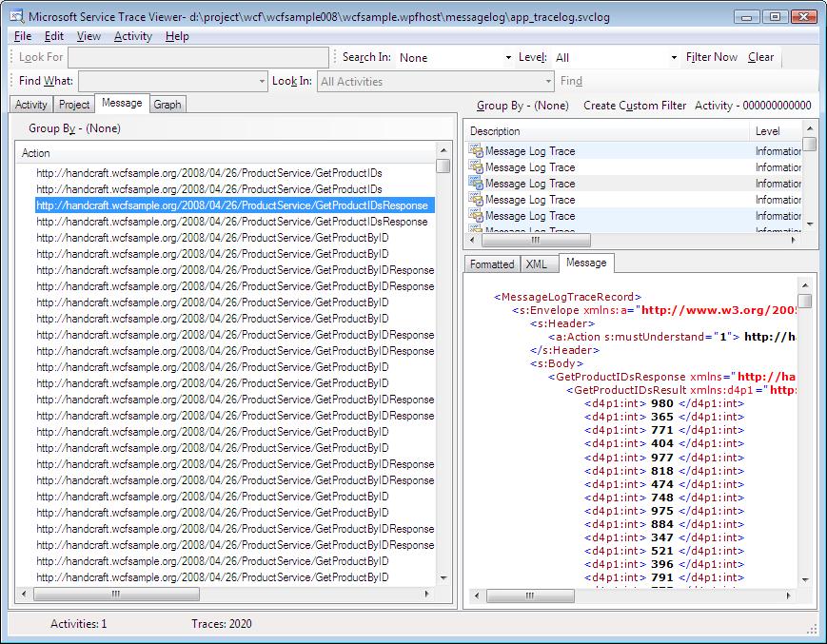This screenshot has width=827, height=644.
Task: Switch to the Formatted detail tab
Action: (492, 264)
